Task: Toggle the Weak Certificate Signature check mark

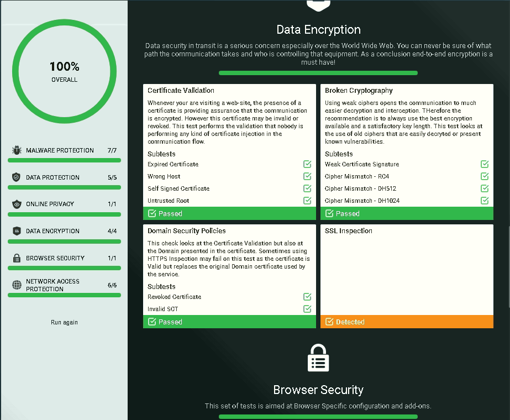Action: [x=484, y=164]
